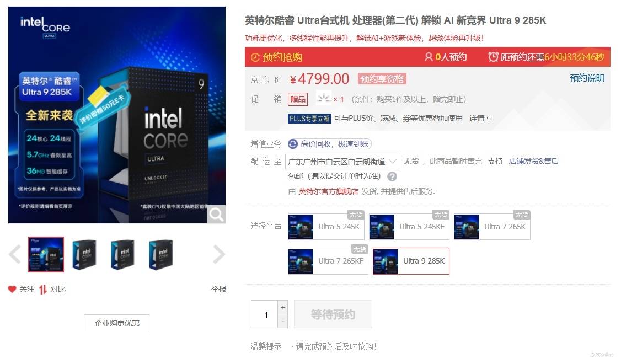This screenshot has height=364, width=621.
Task: Open the delivery address dropdown 广东广州市白云区
Action: [x=342, y=162]
